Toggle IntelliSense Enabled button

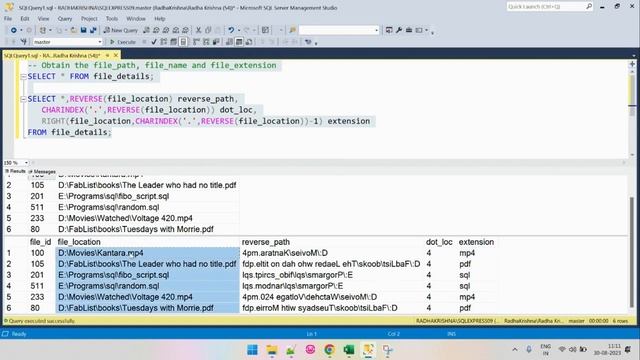point(183,42)
